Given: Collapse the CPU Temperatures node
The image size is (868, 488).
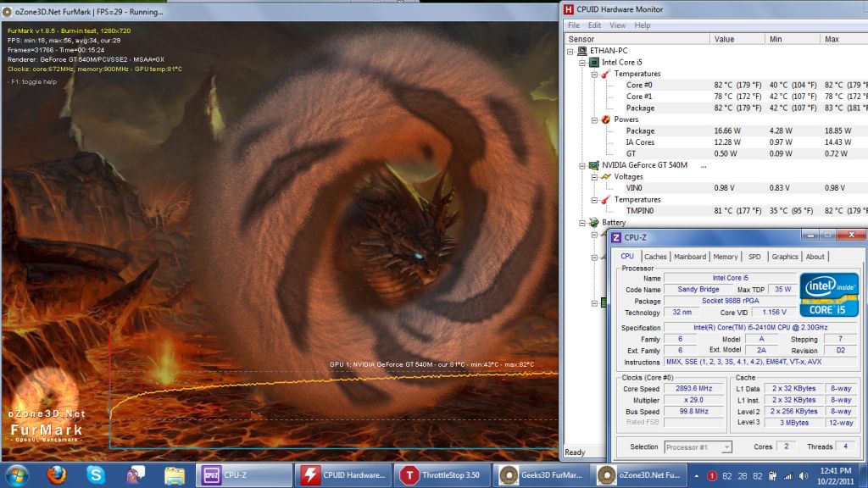Looking at the screenshot, I should pos(594,75).
